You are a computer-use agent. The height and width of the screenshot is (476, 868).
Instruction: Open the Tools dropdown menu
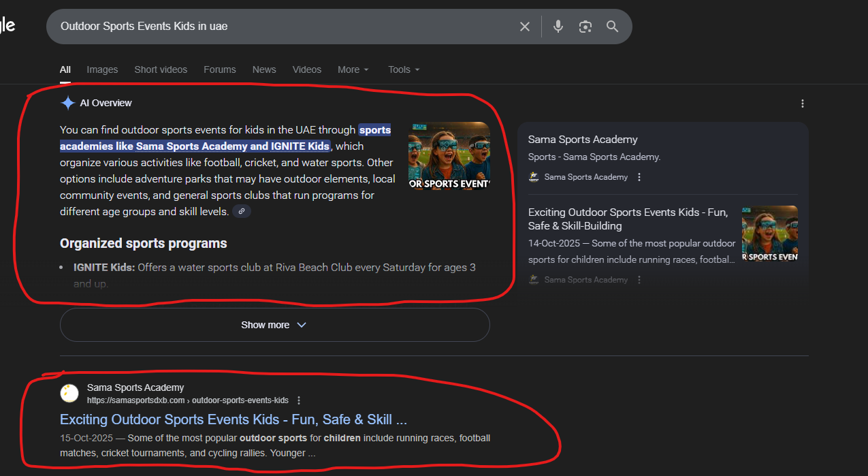(x=404, y=69)
